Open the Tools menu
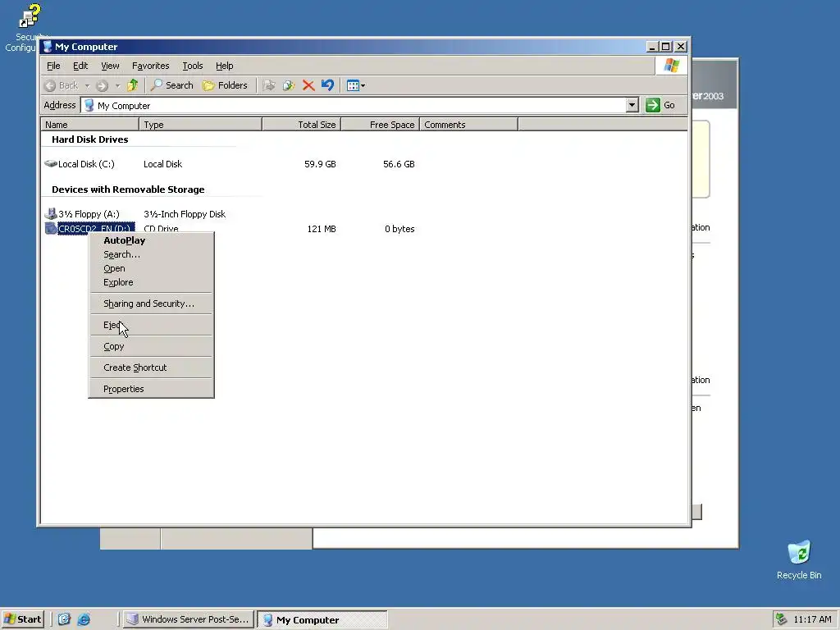This screenshot has height=630, width=840. [x=192, y=66]
